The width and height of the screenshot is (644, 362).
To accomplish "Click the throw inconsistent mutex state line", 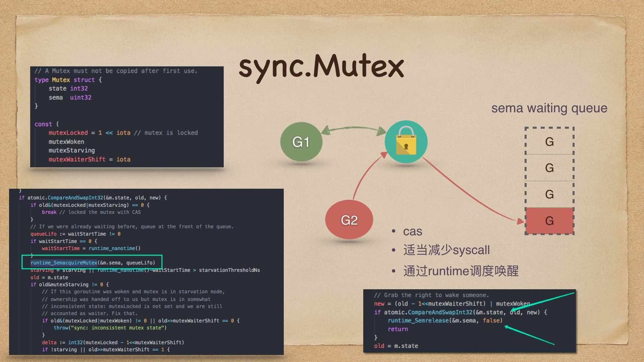I will [110, 328].
